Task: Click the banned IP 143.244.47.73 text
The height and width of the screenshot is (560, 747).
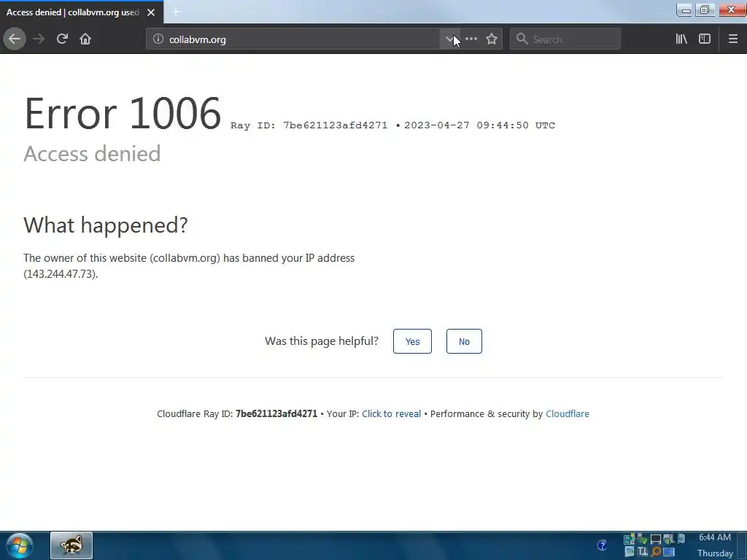Action: click(x=61, y=274)
